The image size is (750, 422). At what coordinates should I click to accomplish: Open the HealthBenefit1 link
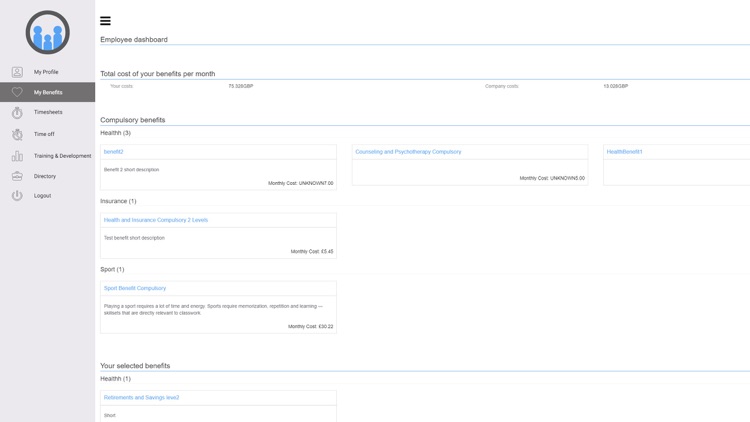[624, 152]
